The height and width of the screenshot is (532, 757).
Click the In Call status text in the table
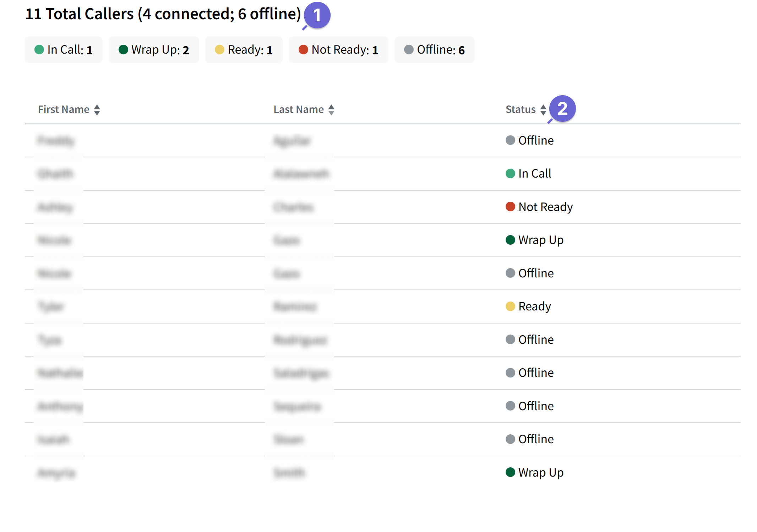coord(534,173)
